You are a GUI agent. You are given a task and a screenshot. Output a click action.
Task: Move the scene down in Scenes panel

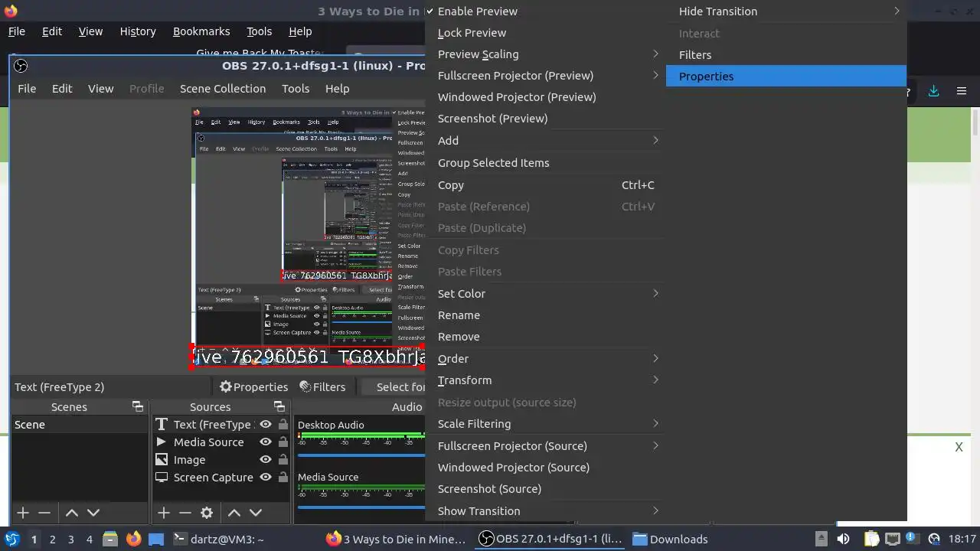click(x=93, y=513)
